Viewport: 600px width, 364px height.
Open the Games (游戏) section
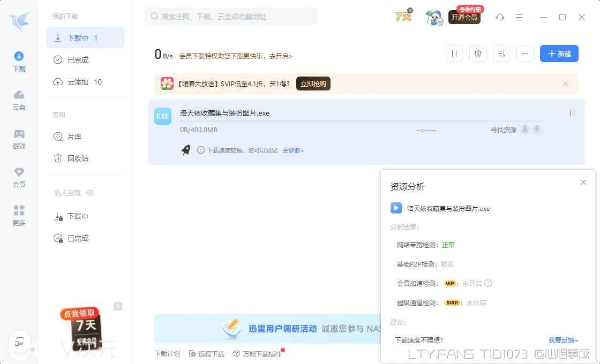pos(19,139)
